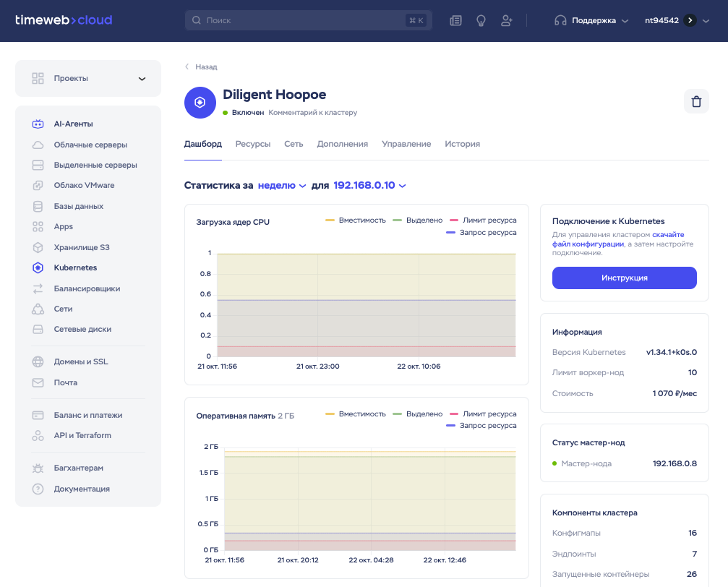
Task: Switch to the Ресурсы tab
Action: [253, 144]
